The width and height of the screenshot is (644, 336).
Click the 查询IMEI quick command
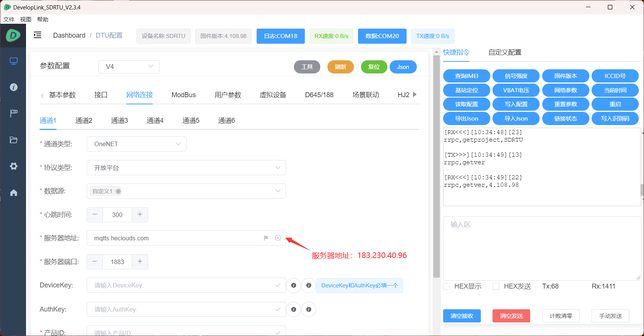467,76
